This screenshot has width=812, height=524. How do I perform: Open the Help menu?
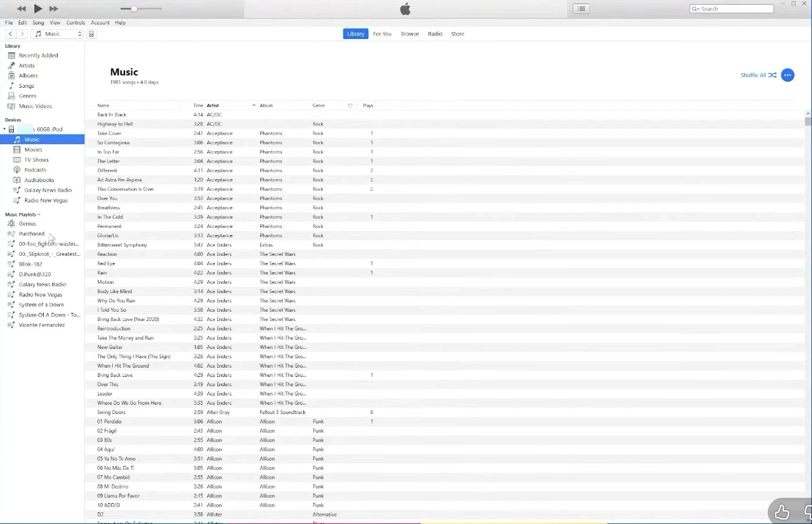[x=120, y=23]
